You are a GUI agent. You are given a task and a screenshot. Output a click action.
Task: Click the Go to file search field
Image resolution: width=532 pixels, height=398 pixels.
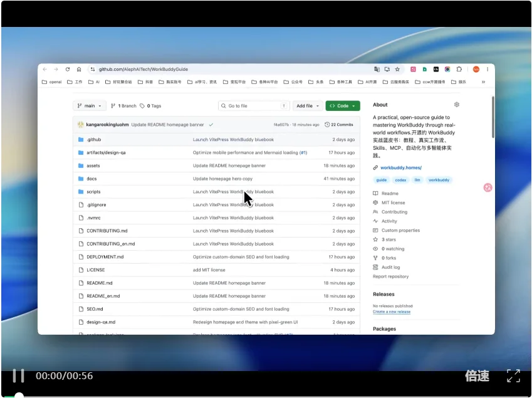click(x=254, y=106)
